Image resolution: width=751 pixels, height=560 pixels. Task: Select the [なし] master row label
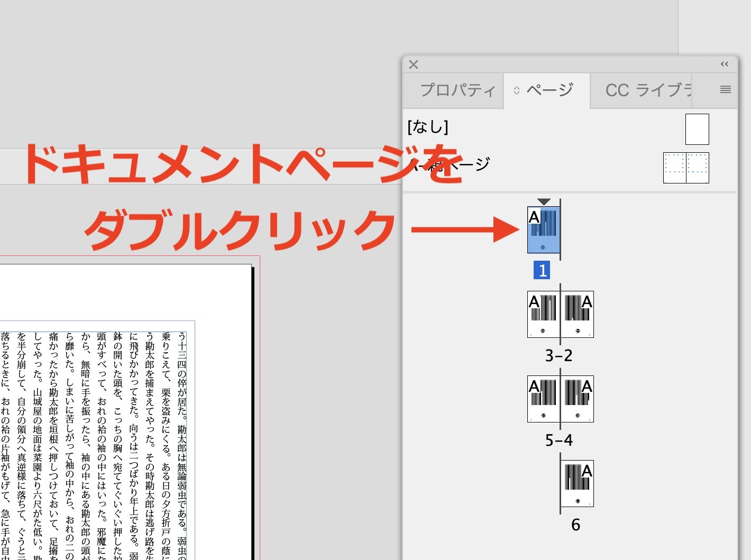coord(428,127)
